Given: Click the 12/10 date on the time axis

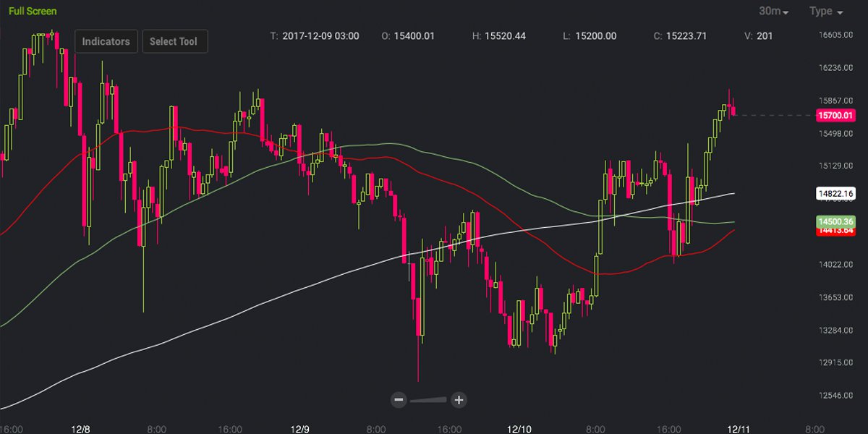Looking at the screenshot, I should (x=519, y=427).
